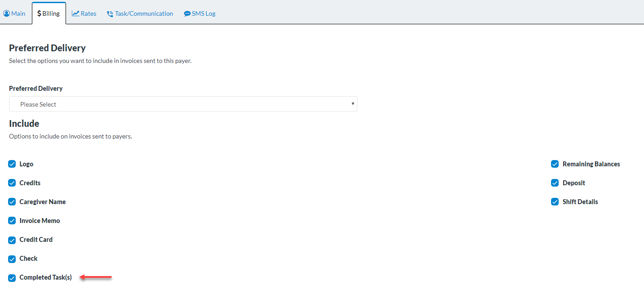The width and height of the screenshot is (644, 290).
Task: Uncheck Remaining Balances
Action: click(x=555, y=164)
